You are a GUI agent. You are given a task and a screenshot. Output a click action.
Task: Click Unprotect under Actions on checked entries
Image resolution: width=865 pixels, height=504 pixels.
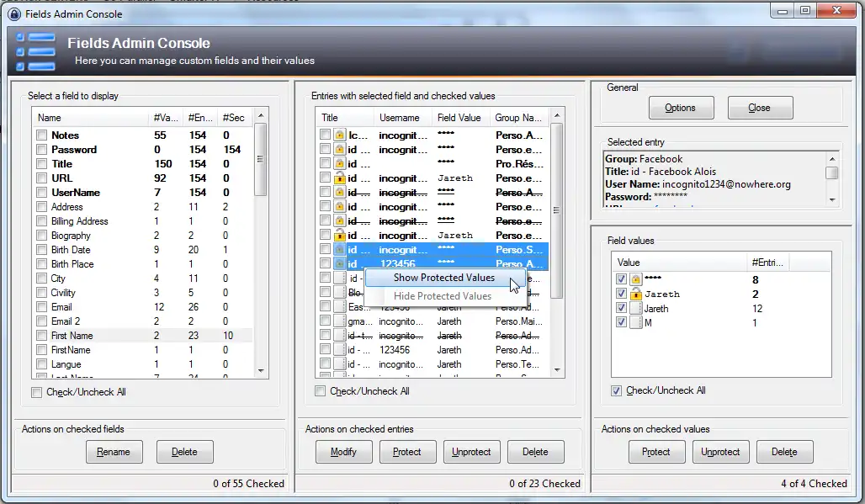click(x=471, y=452)
